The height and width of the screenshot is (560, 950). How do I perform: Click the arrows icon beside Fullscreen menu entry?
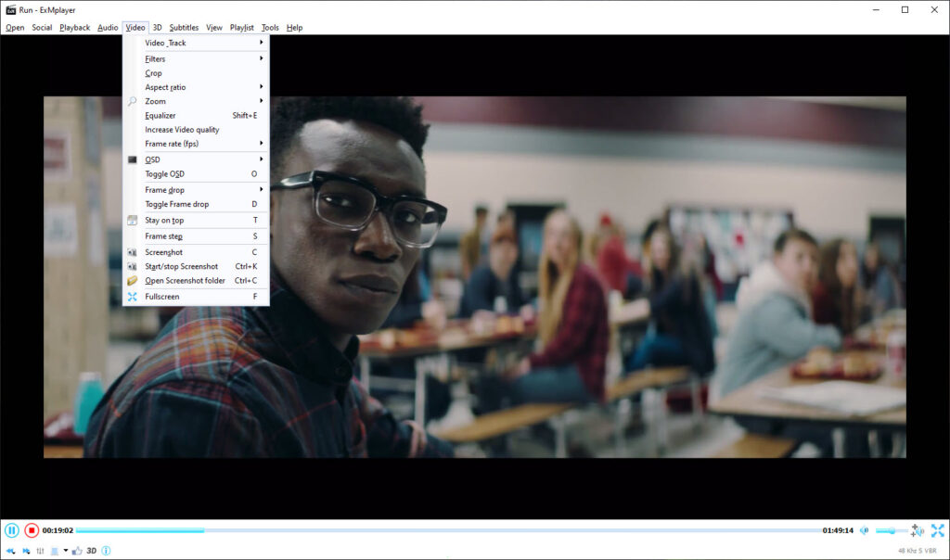(x=132, y=297)
